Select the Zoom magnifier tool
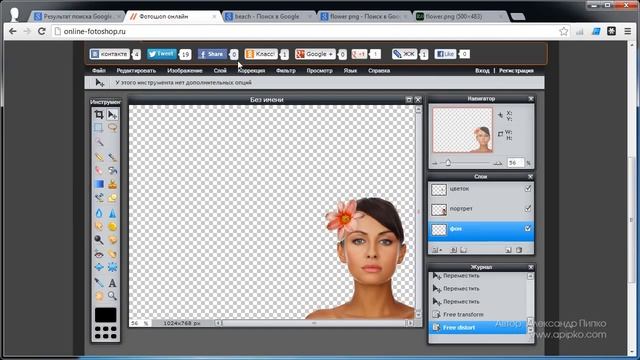The image size is (640, 360). click(112, 296)
